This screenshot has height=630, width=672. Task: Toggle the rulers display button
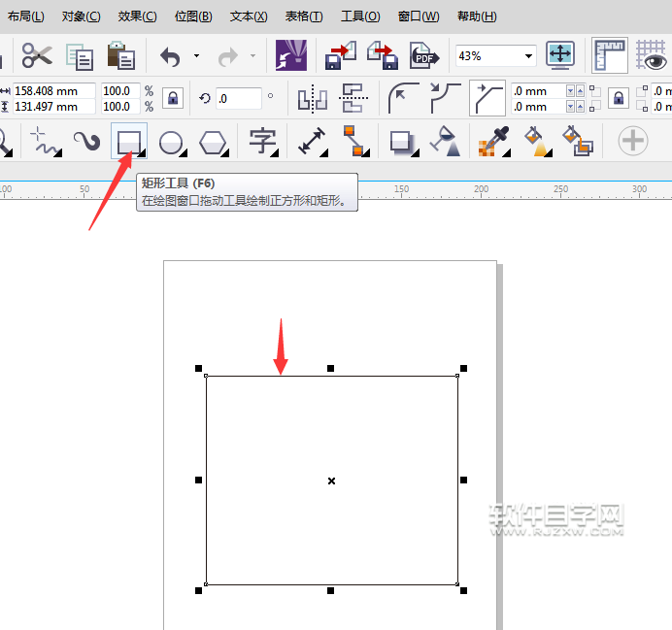pyautogui.click(x=610, y=55)
